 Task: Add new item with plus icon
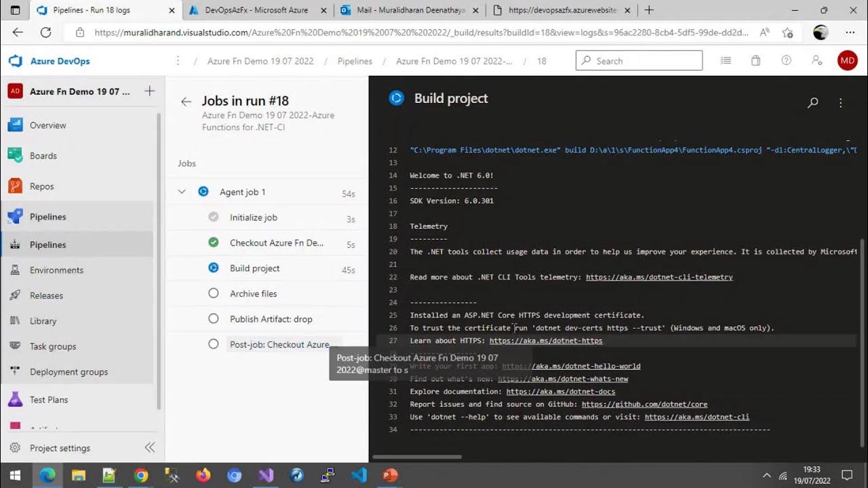[x=150, y=91]
